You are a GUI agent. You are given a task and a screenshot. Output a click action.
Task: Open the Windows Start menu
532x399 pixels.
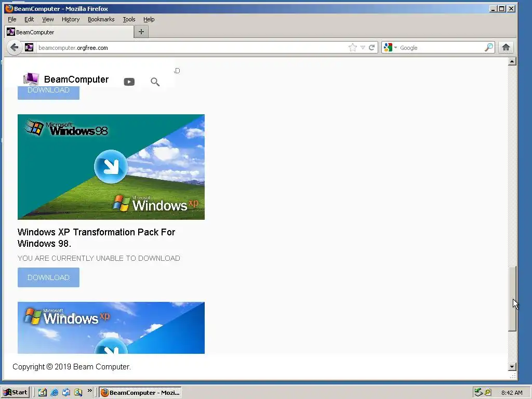(15, 393)
